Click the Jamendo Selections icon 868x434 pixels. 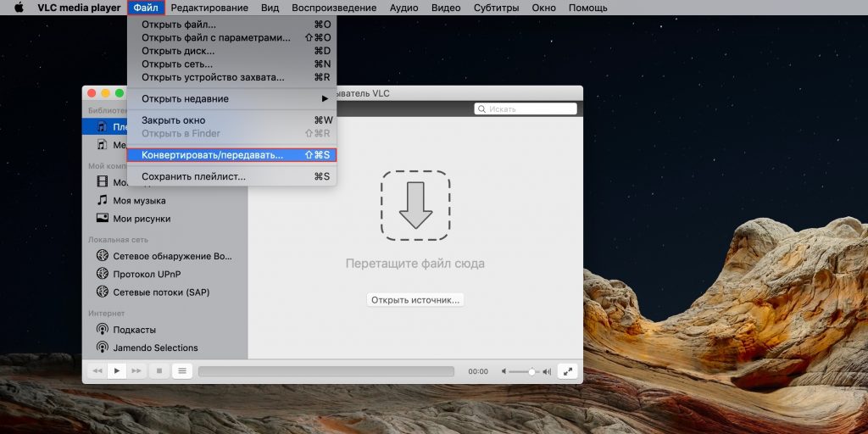(102, 348)
